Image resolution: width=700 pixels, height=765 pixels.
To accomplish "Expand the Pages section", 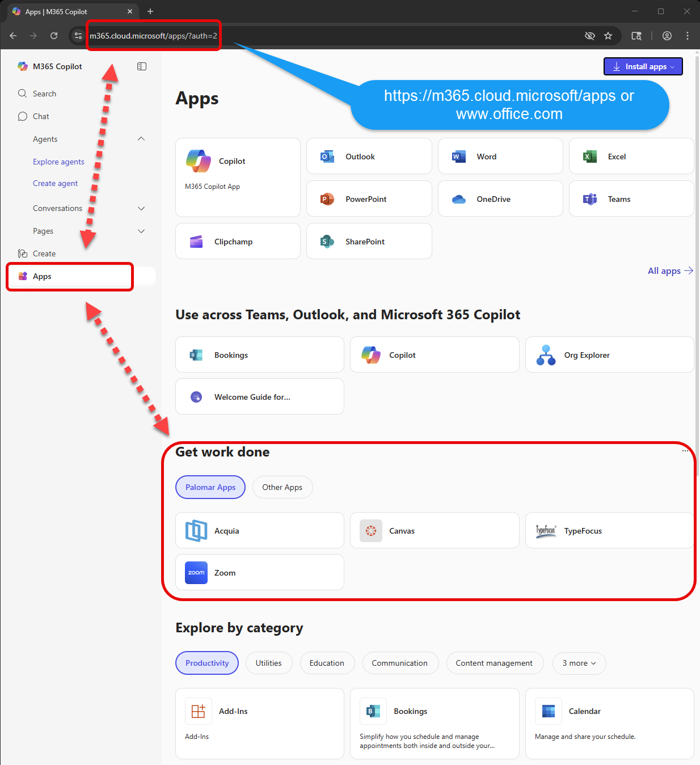I will 141,231.
